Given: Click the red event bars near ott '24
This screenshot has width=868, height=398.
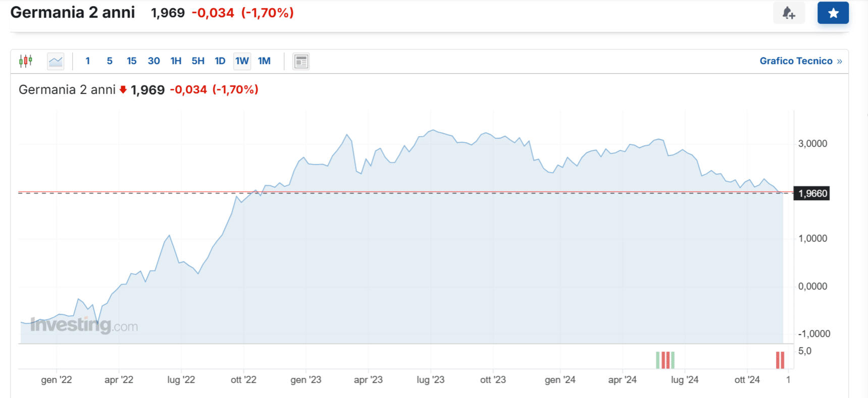Looking at the screenshot, I should [x=780, y=360].
